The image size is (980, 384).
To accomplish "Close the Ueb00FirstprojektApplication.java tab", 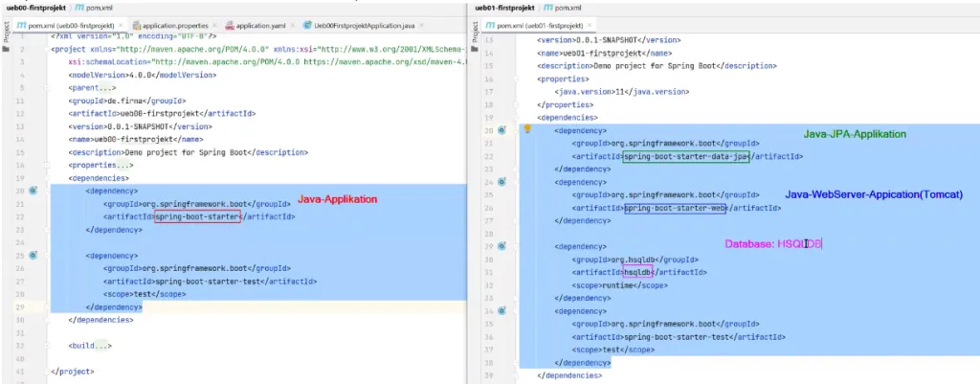I will click(x=422, y=26).
